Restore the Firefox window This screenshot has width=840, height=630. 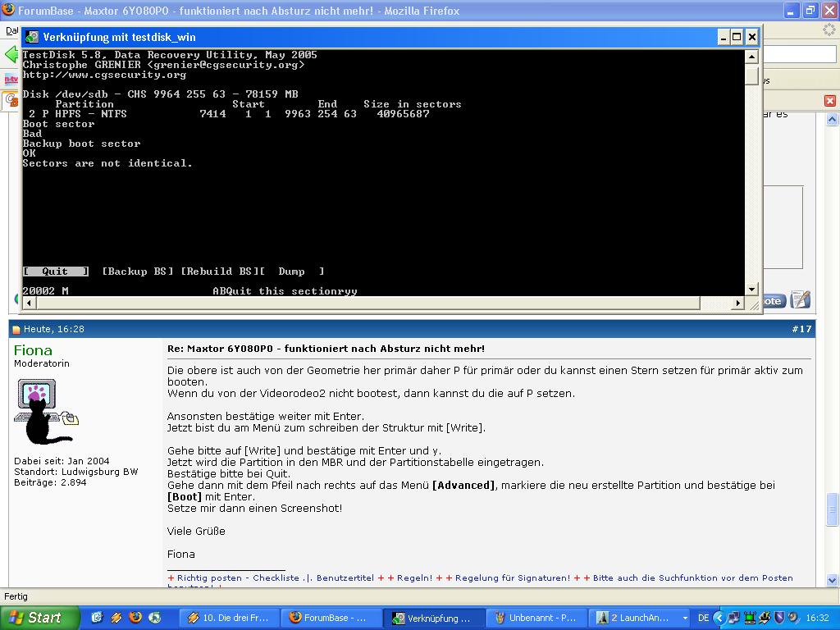[810, 10]
